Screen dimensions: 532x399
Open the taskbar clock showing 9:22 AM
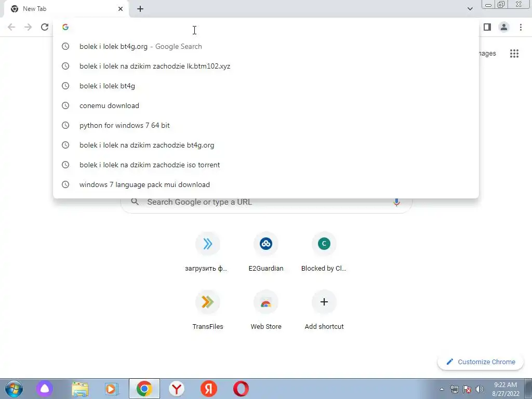click(506, 389)
